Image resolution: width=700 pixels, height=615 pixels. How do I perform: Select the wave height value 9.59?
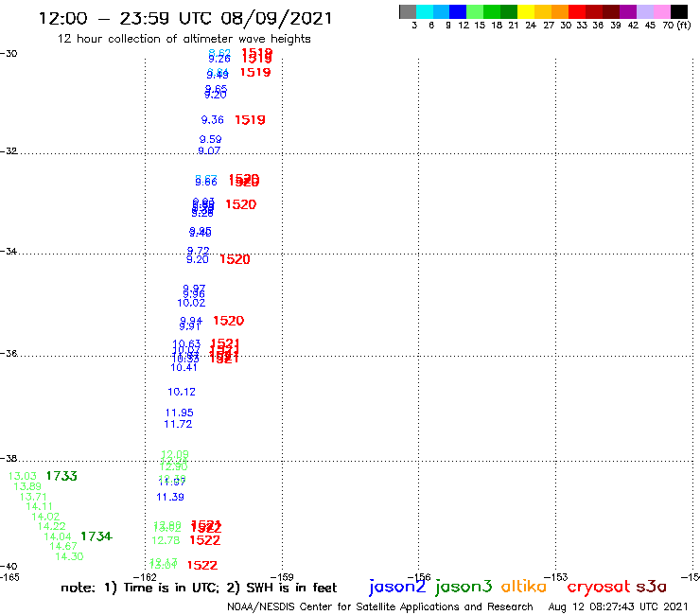tap(210, 139)
